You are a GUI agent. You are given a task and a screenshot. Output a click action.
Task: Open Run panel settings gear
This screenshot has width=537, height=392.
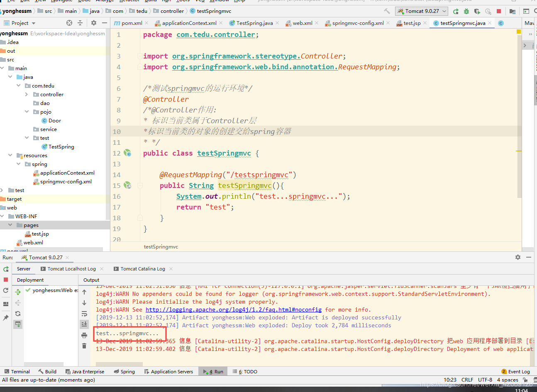[x=518, y=257]
